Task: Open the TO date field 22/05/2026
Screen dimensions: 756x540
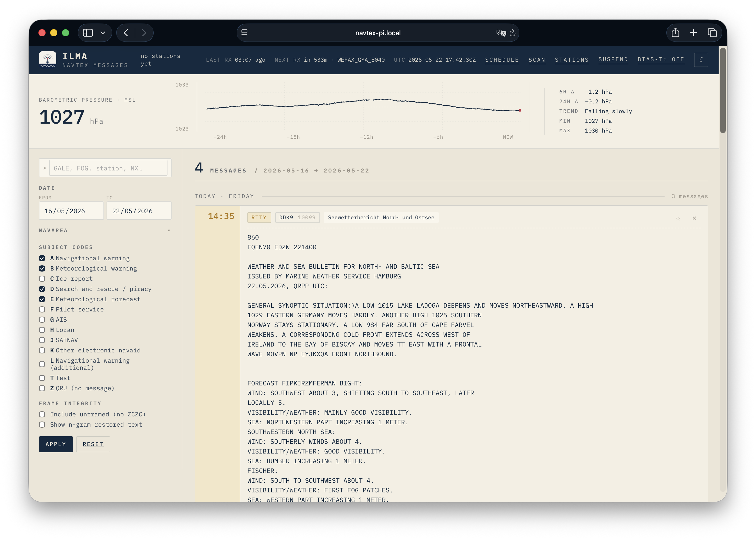Action: coord(139,211)
